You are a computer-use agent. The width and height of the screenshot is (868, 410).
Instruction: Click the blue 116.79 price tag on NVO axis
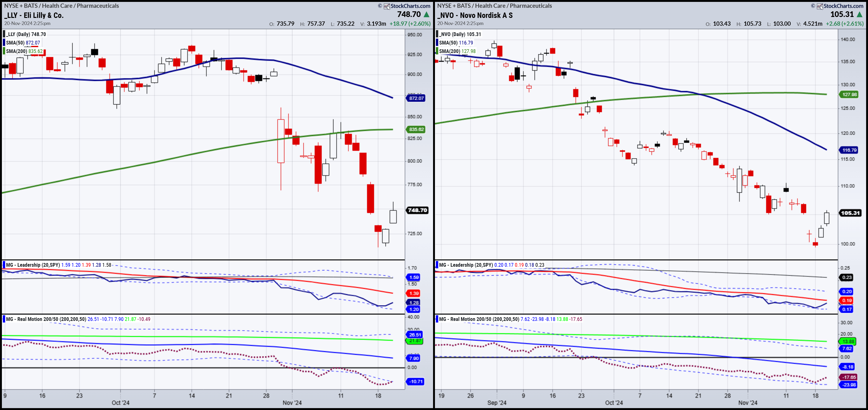pos(849,150)
